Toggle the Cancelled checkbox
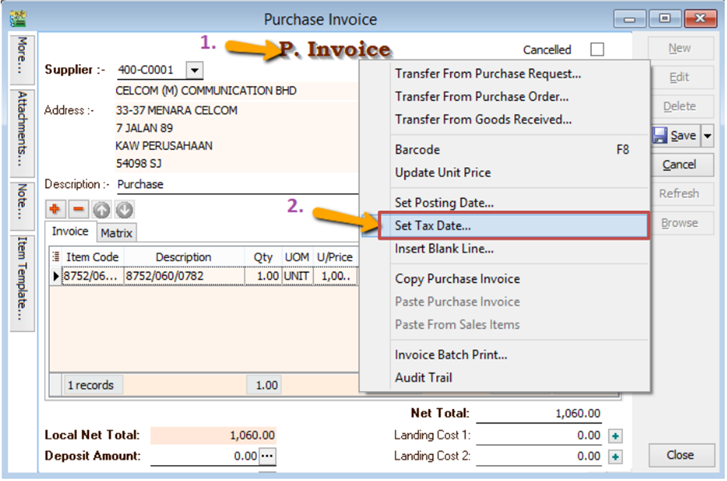 597,50
